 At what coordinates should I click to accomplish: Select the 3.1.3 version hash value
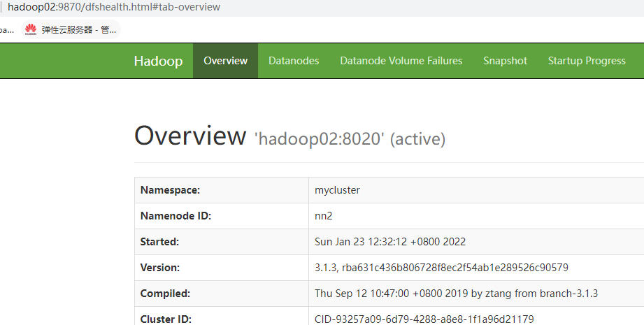[441, 268]
